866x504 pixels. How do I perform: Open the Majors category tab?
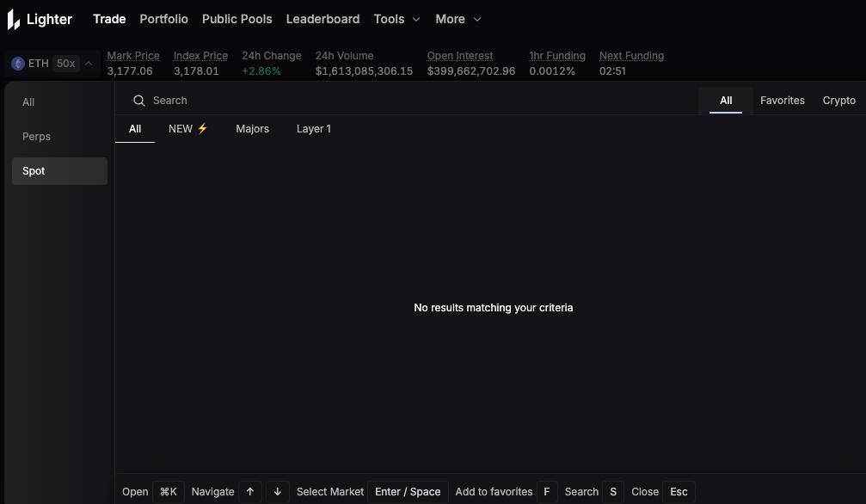click(252, 129)
